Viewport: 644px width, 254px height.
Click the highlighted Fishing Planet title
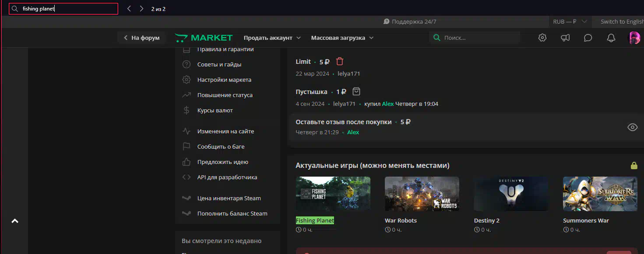315,220
